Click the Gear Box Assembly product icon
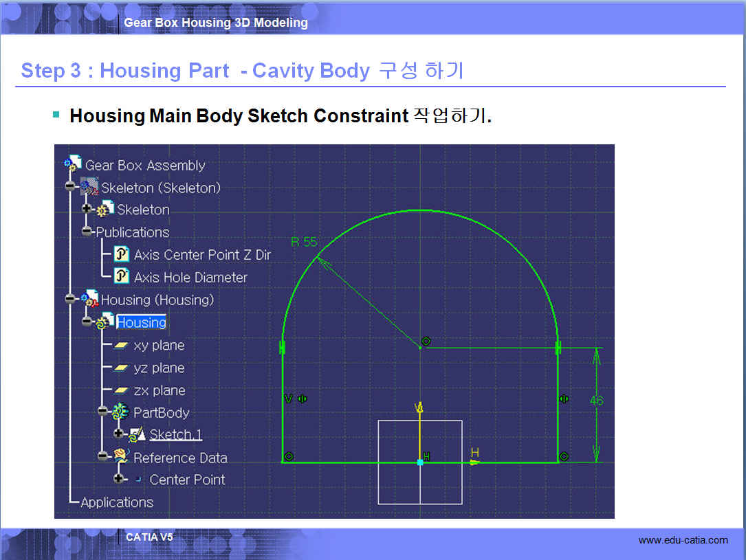Viewport: 746px width, 560px height. pos(73,164)
